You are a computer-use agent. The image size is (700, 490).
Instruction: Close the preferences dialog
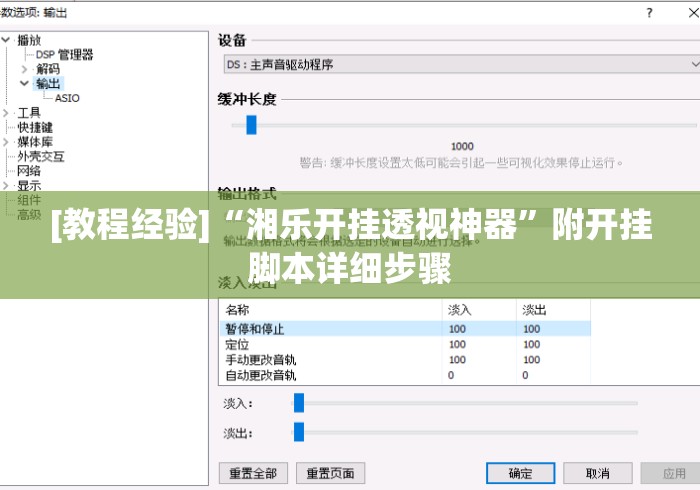(693, 12)
